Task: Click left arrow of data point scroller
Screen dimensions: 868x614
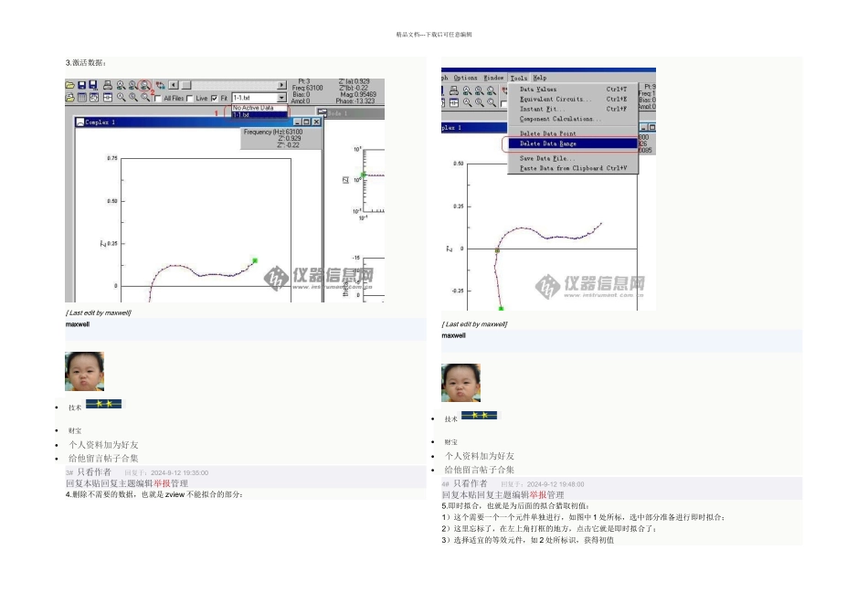Action: [174, 85]
